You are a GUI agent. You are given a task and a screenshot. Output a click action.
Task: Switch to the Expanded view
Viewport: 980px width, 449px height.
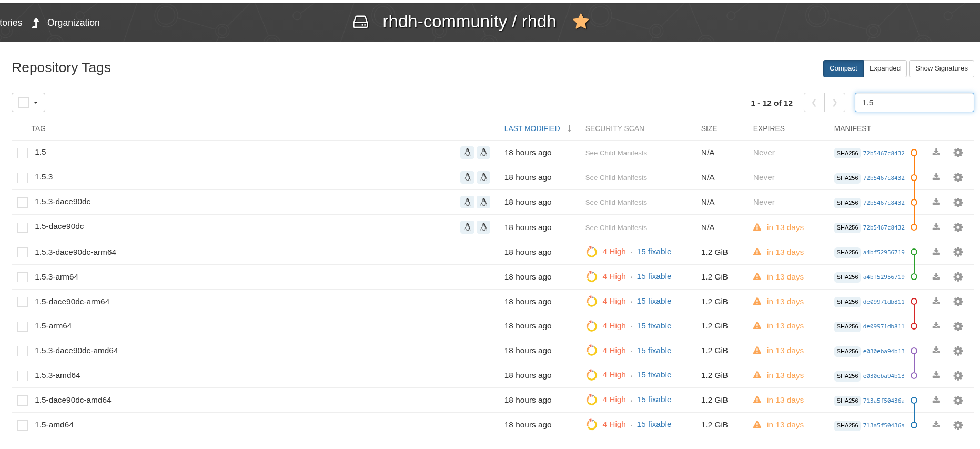point(885,68)
